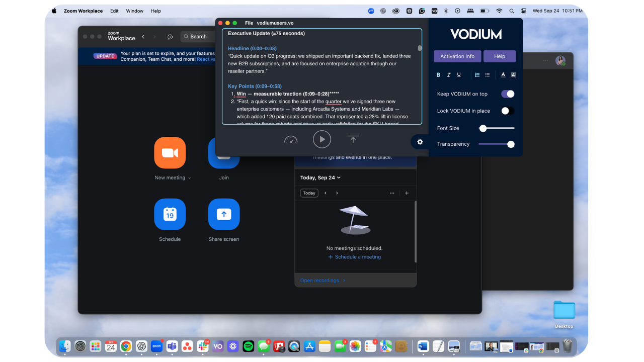
Task: Open the more options ellipsis in Zoom calendar
Action: point(392,193)
